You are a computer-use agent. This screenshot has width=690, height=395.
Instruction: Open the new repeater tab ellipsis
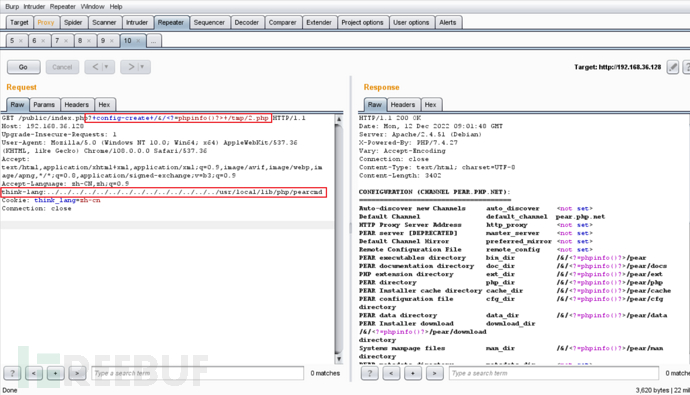(x=153, y=41)
